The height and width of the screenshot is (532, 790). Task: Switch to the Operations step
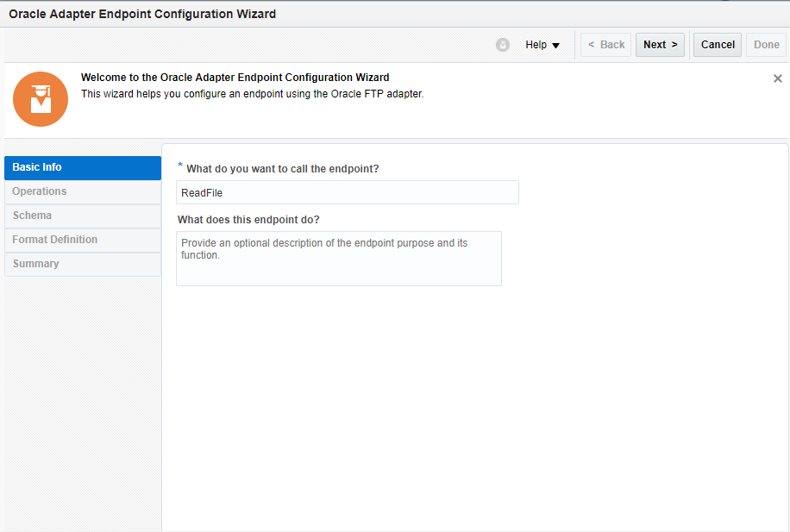[x=82, y=191]
